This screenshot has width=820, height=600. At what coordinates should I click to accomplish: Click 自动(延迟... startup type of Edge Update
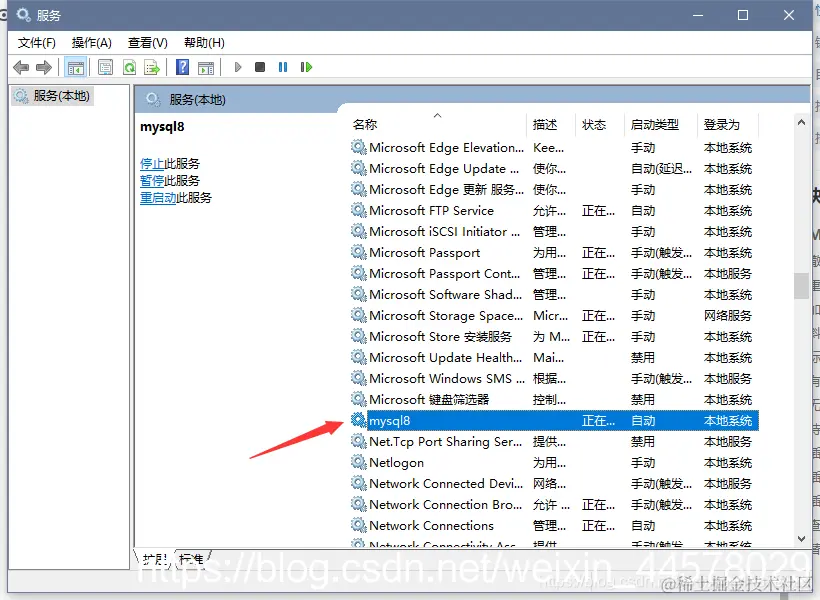point(661,168)
